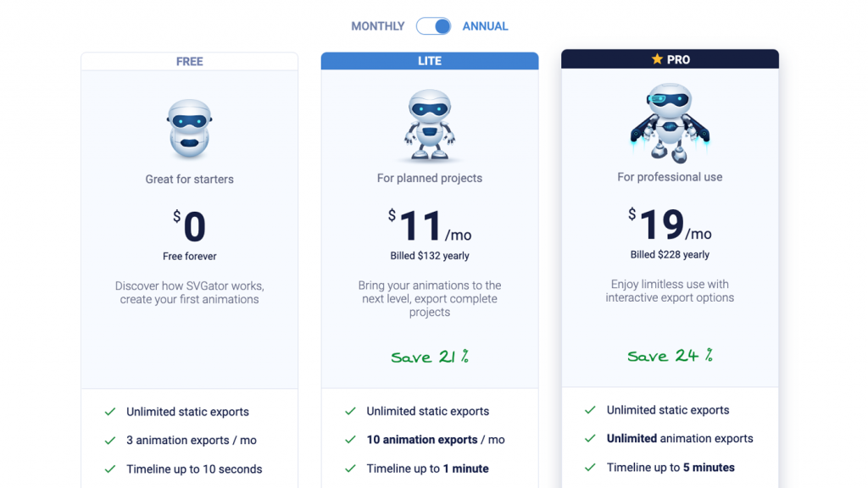Click the Save 21% label
The height and width of the screenshot is (488, 868).
coord(430,357)
